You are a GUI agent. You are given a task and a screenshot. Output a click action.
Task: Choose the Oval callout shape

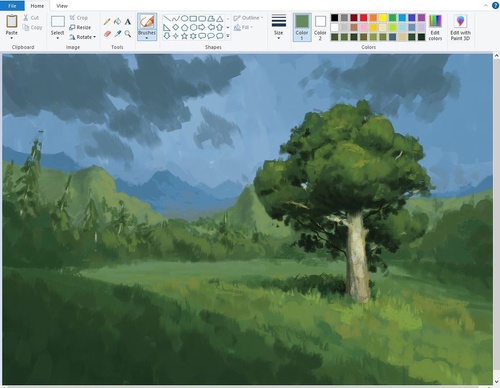click(211, 36)
